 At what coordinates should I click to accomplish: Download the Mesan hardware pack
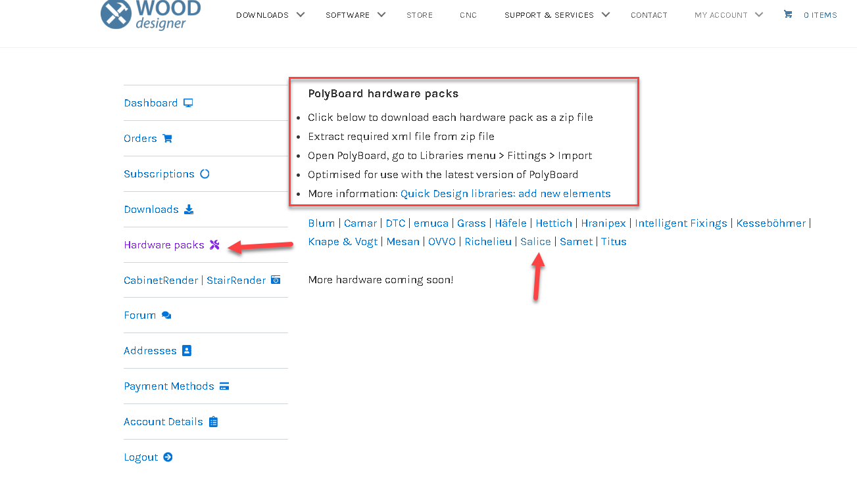[403, 242]
